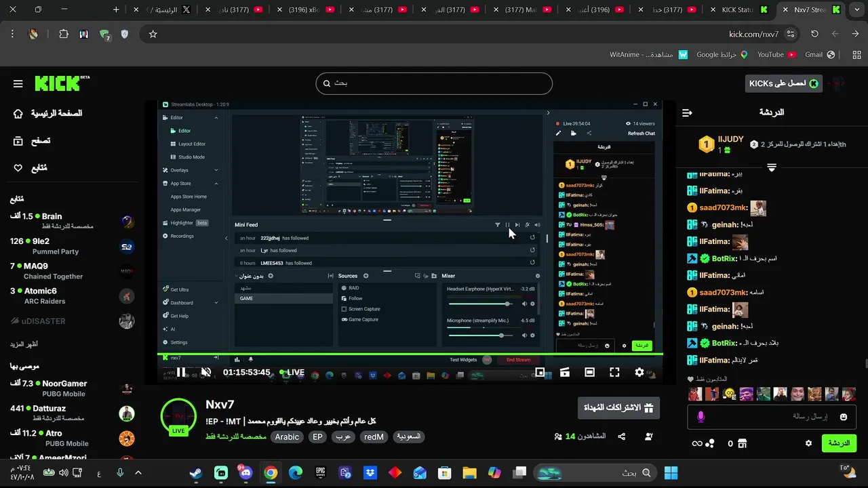Viewport: 868px width, 488px height.
Task: Reload the kick.com page
Action: tap(814, 34)
